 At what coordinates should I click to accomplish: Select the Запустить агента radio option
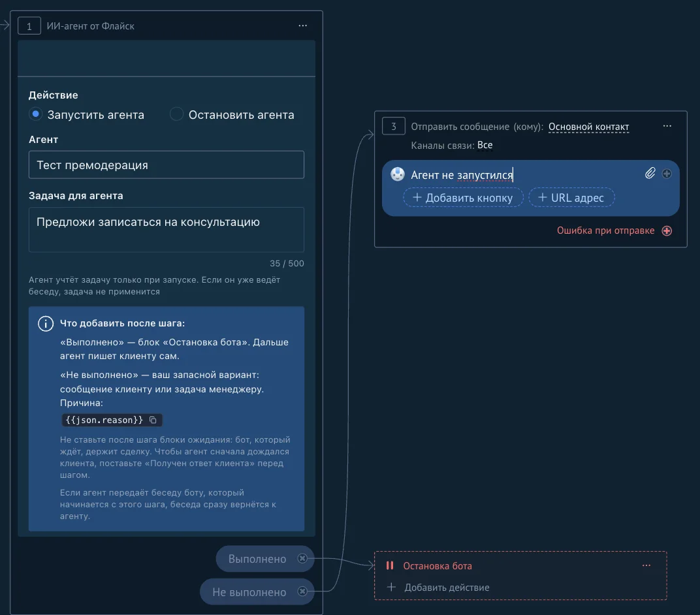(36, 114)
